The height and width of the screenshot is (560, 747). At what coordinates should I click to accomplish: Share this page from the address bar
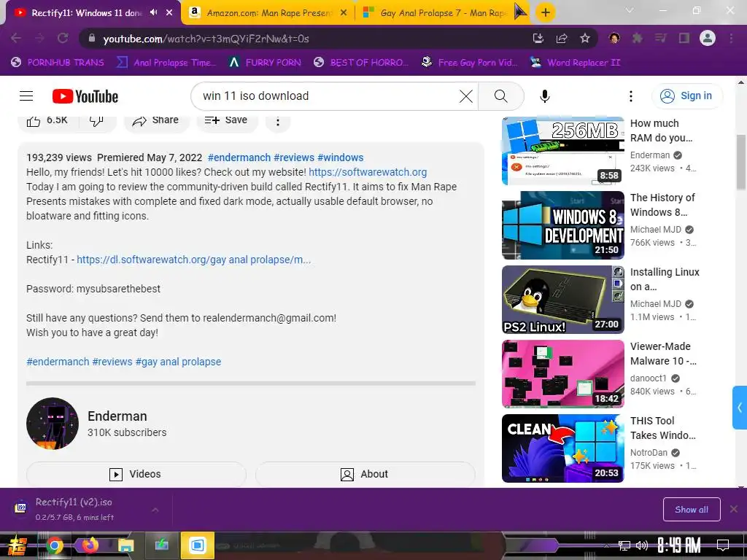562,38
